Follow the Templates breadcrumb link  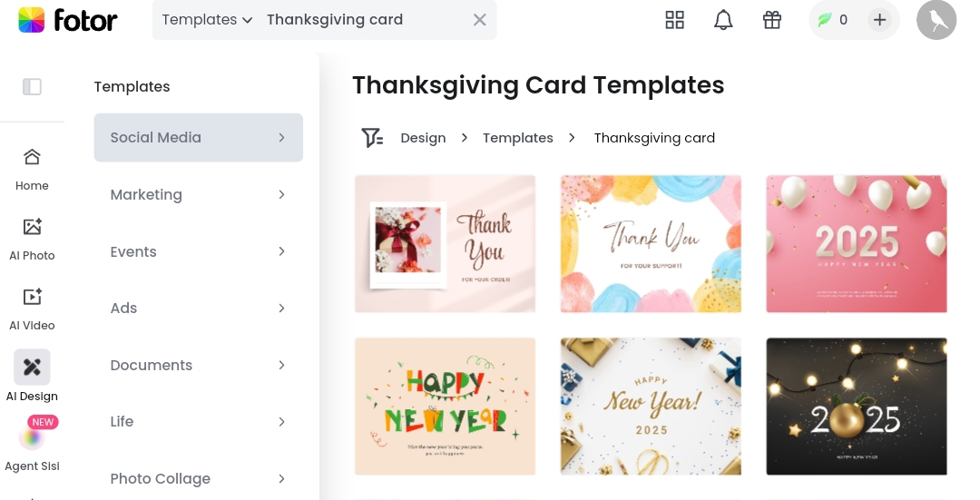(x=517, y=138)
